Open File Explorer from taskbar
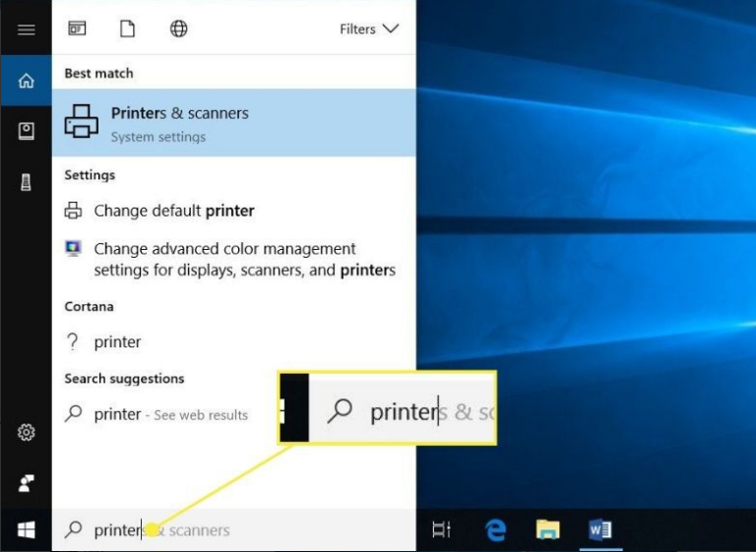 [547, 530]
